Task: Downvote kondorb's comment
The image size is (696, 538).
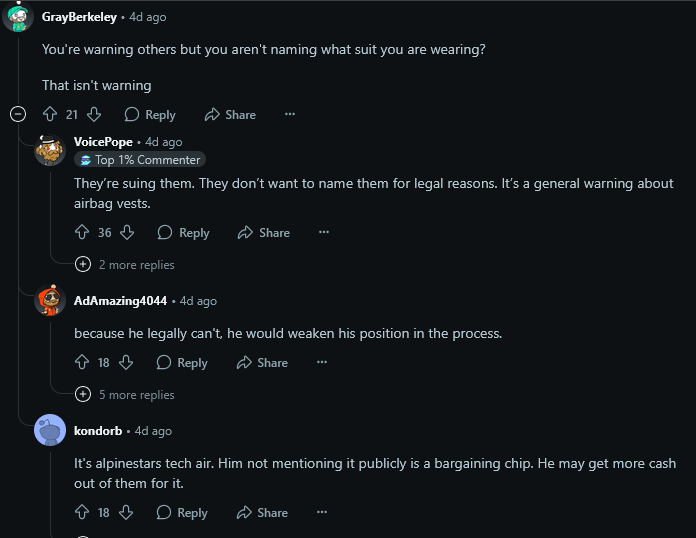Action: point(126,512)
